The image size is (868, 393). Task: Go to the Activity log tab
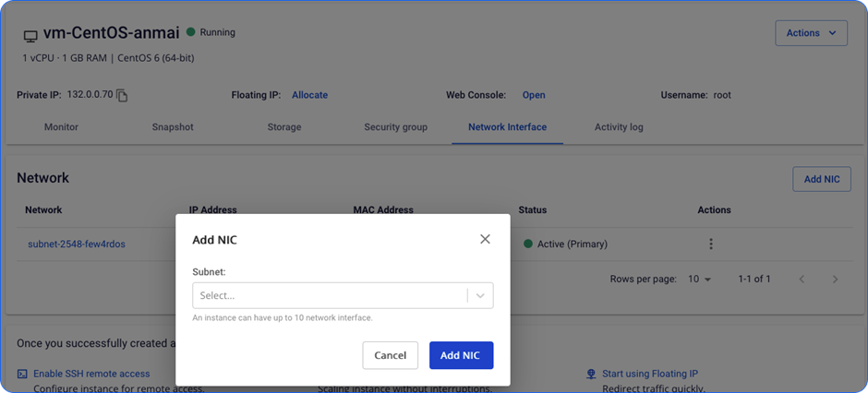[619, 127]
